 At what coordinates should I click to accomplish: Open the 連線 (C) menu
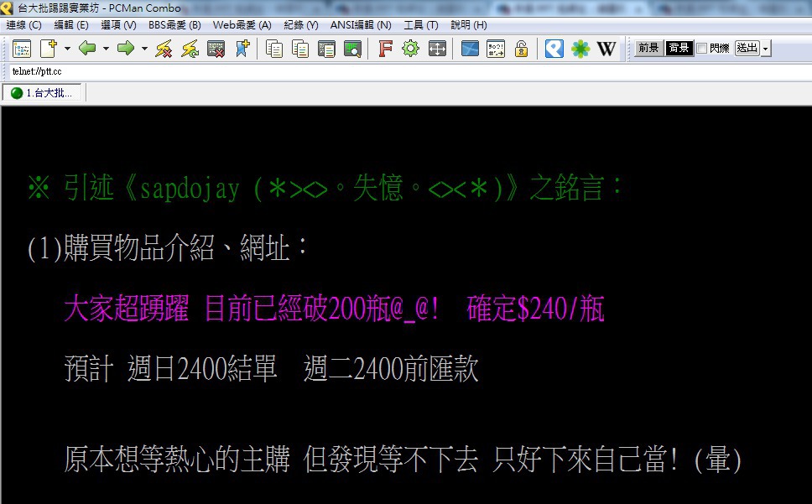tap(23, 25)
